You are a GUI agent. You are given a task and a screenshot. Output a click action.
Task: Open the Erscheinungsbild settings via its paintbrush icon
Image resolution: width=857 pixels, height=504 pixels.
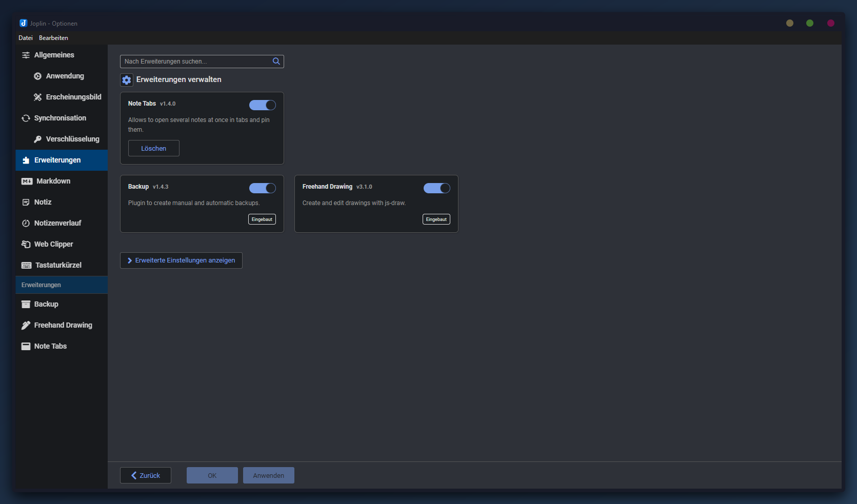tap(37, 96)
